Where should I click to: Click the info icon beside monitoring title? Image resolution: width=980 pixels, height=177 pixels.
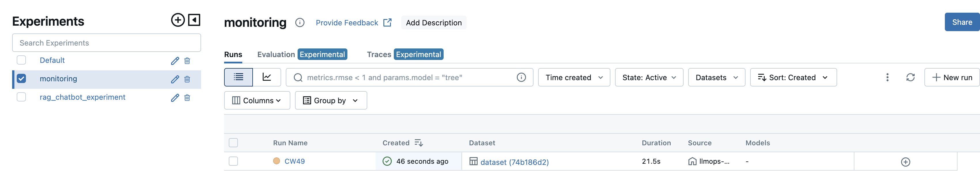300,23
